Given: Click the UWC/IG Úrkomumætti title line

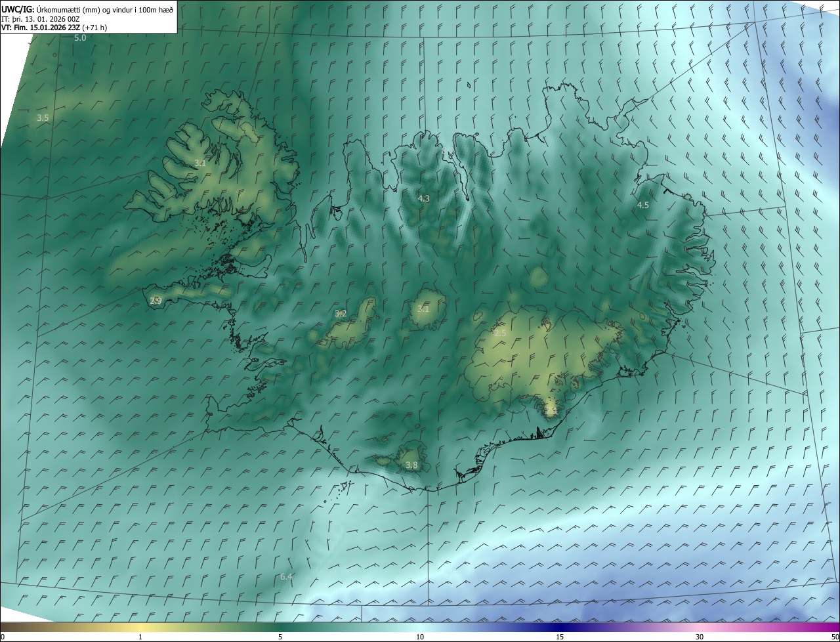Looking at the screenshot, I should 88,9.
